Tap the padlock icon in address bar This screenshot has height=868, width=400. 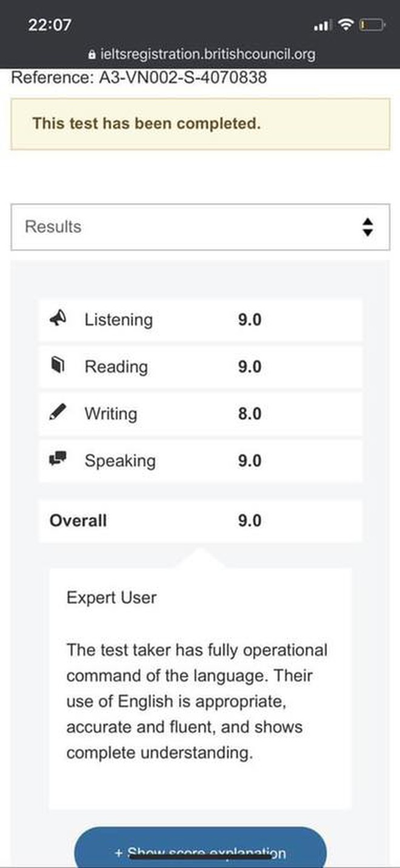pyautogui.click(x=92, y=55)
